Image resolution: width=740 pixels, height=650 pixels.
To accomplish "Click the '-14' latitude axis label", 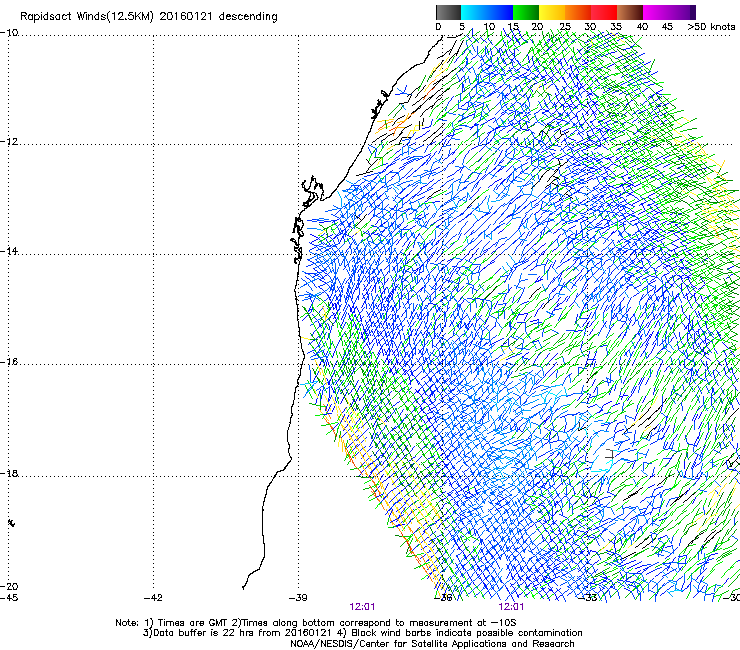I will pyautogui.click(x=9, y=252).
